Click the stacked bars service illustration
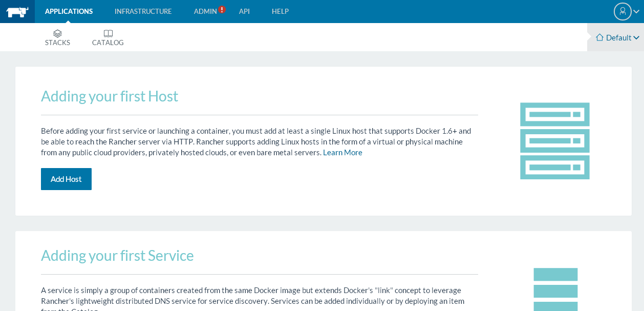Viewport: 644px width, 311px height. point(555,289)
